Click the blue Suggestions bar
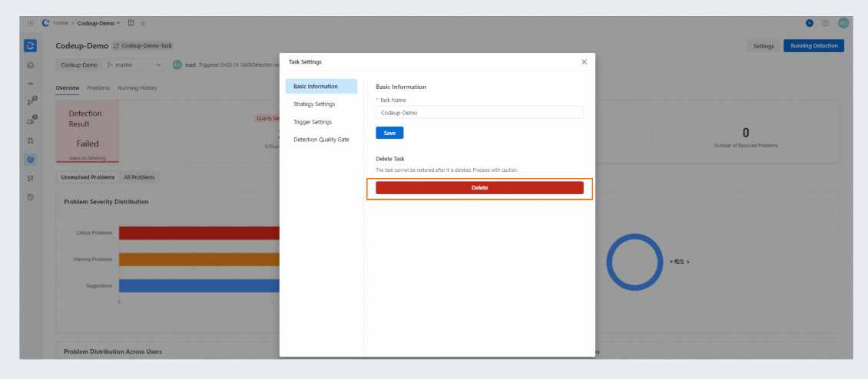This screenshot has height=379, width=868. pyautogui.click(x=199, y=285)
